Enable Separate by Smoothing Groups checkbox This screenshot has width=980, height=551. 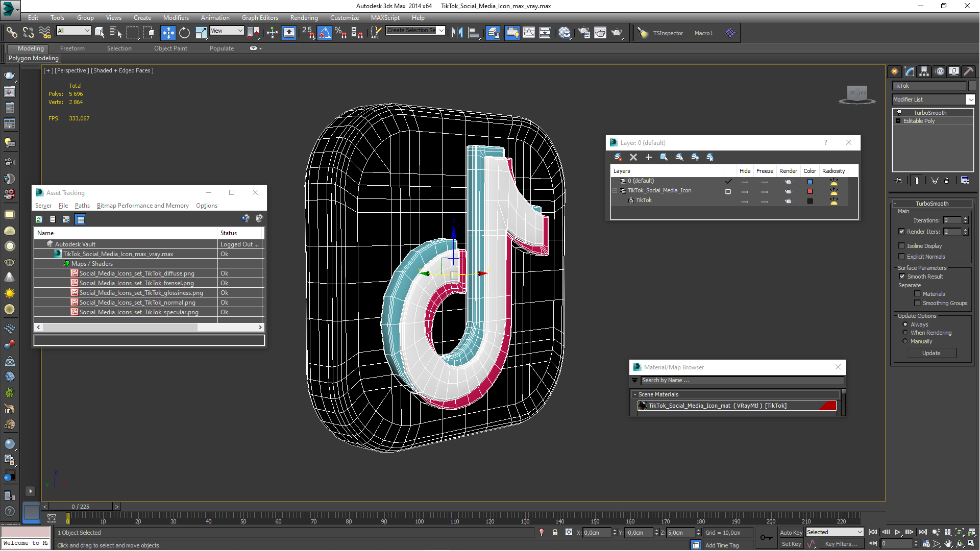918,303
